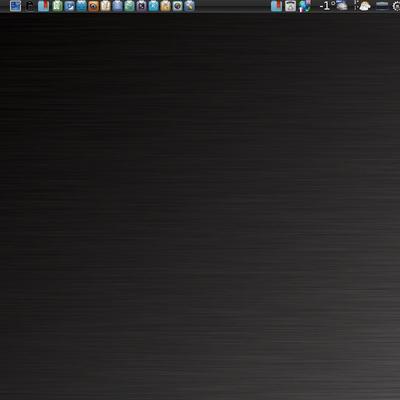This screenshot has height=400, width=400.
Task: Click the beige text document icon
Action: click(x=105, y=6)
